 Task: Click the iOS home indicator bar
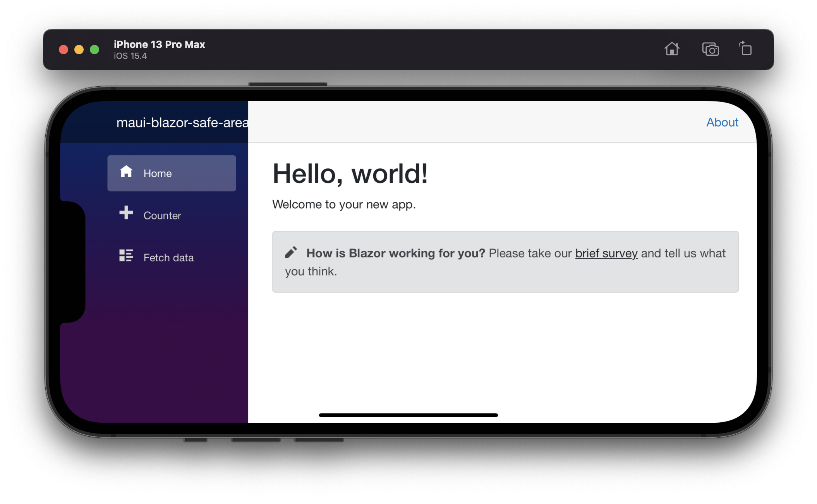(408, 415)
